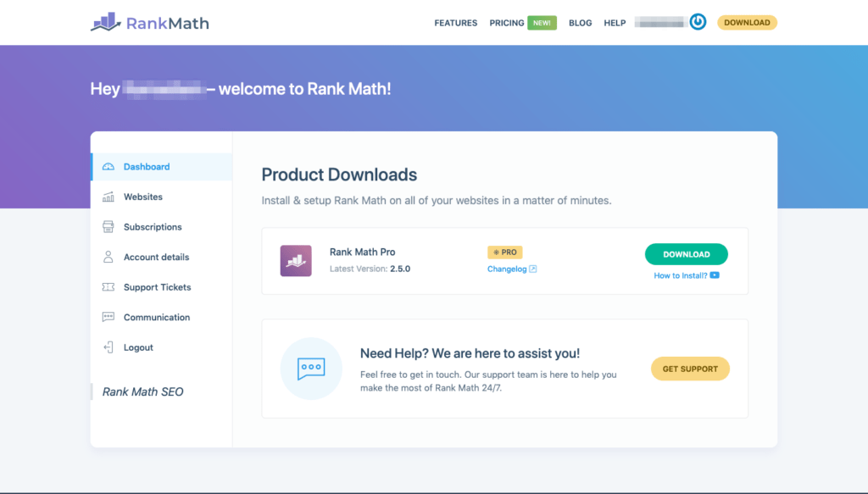
Task: Click the Communication speech bubble icon
Action: [108, 317]
